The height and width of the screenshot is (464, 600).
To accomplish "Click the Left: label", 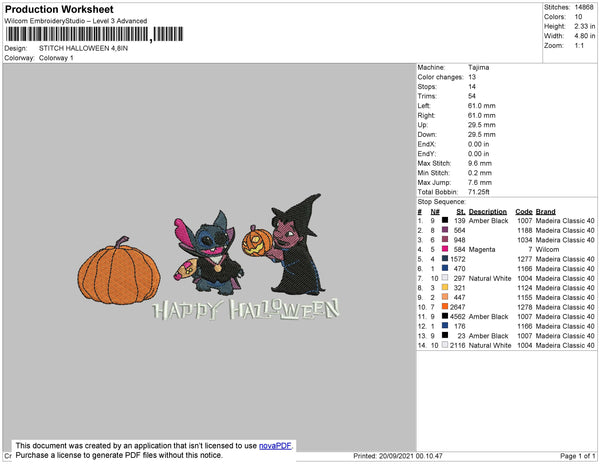I will click(x=424, y=106).
